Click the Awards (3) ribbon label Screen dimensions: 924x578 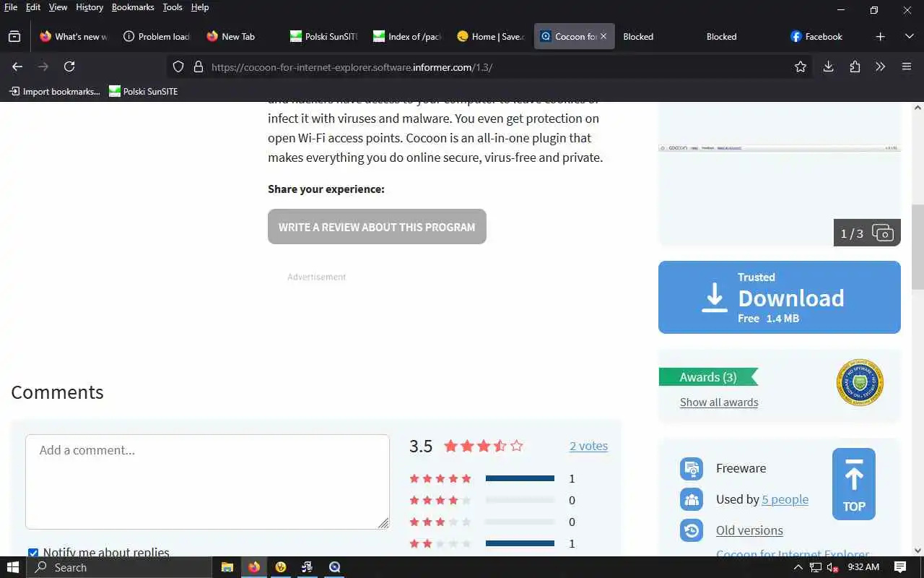(708, 377)
